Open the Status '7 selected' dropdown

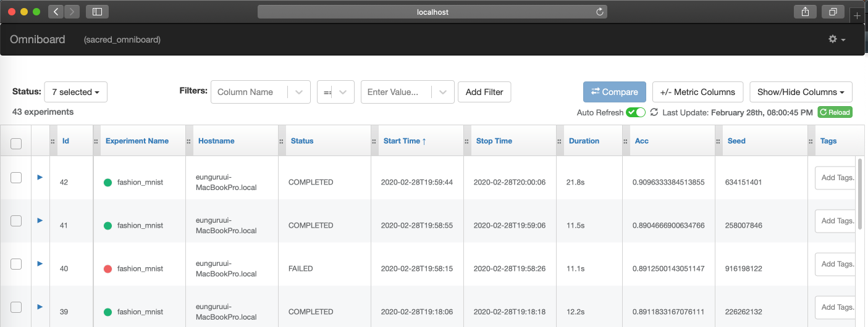75,92
